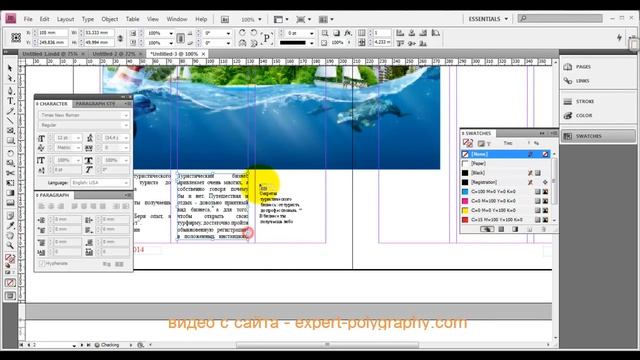The image size is (640, 360).
Task: Open the Links panel
Action: point(598,81)
